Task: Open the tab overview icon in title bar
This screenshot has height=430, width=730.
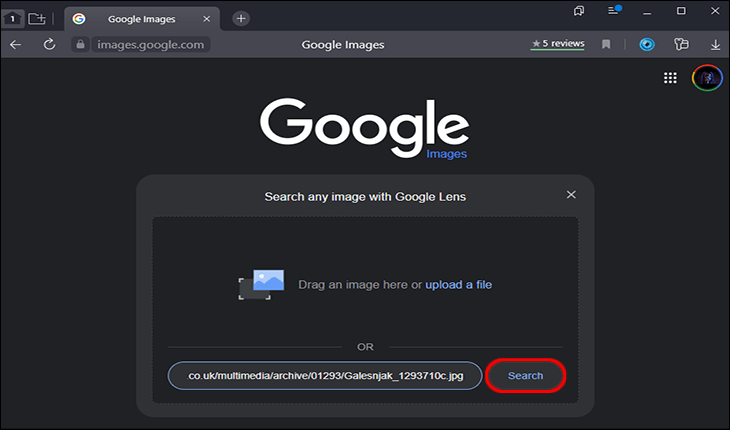Action: click(579, 11)
